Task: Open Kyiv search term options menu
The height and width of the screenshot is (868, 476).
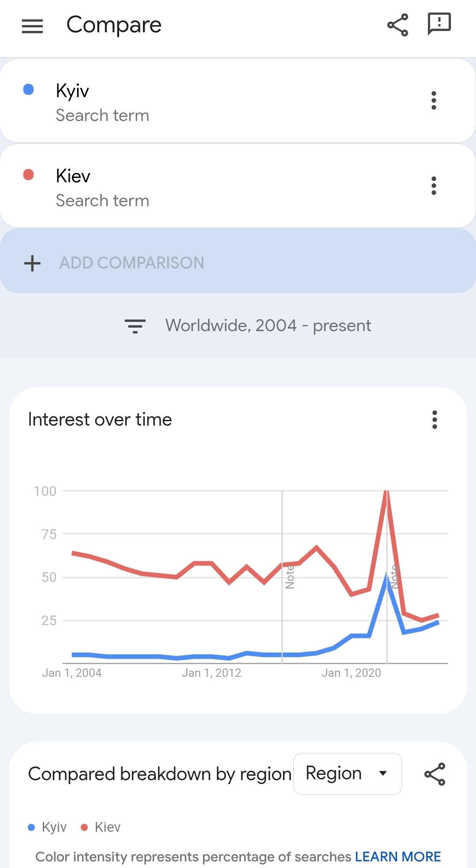Action: [434, 101]
